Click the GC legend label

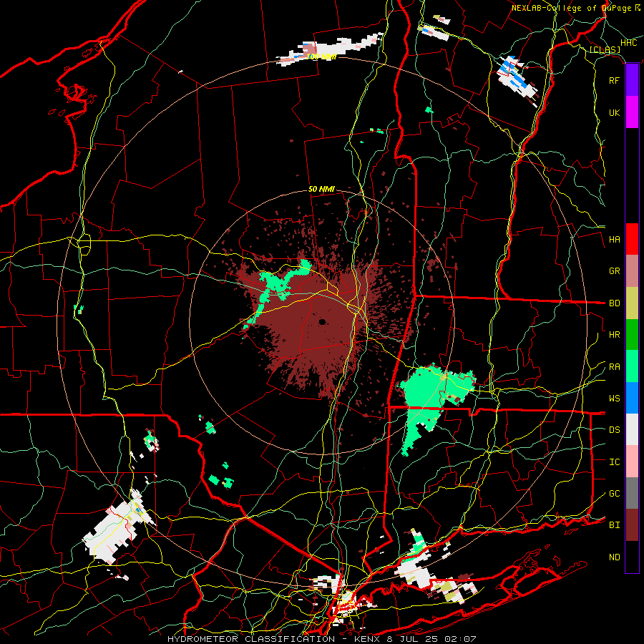click(x=614, y=494)
